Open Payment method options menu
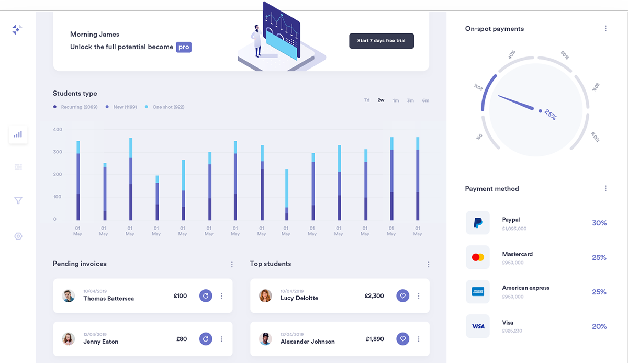628x364 pixels. (x=605, y=188)
